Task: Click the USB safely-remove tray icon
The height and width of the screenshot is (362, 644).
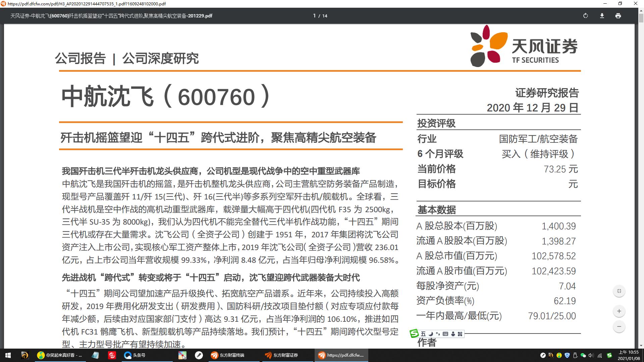Action: 575,355
